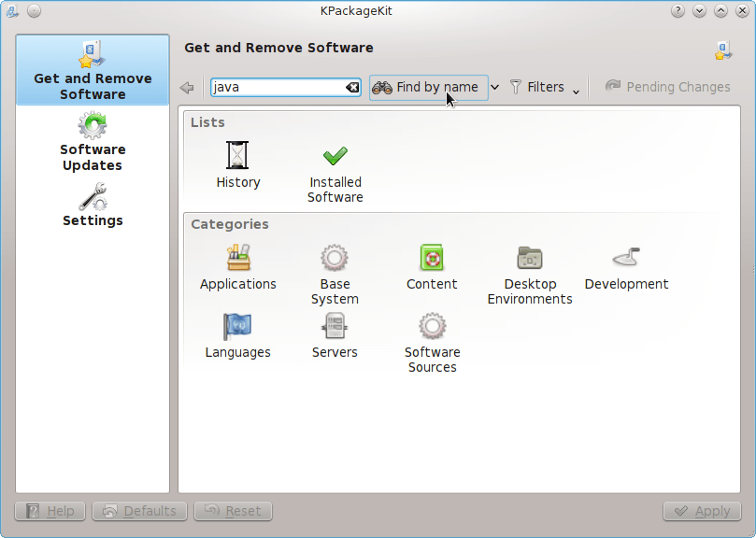Open the History list
Viewport: 756px width, 538px height.
(237, 164)
